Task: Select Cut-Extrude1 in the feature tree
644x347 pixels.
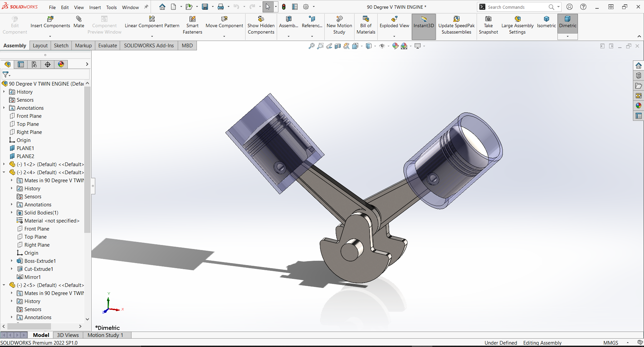Action: pyautogui.click(x=39, y=269)
